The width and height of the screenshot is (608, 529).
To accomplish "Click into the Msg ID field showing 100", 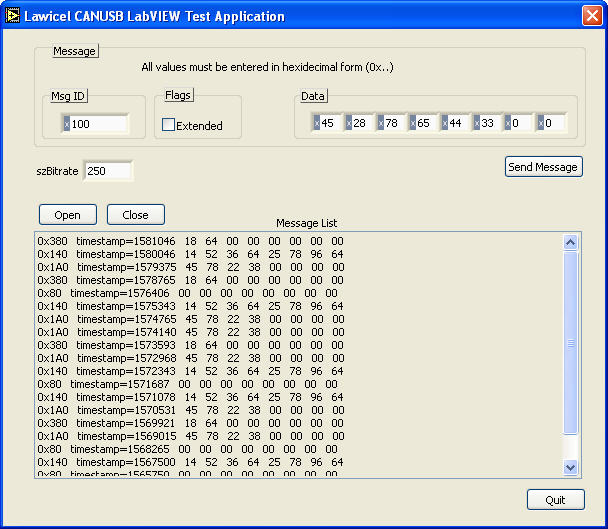I will (x=99, y=124).
